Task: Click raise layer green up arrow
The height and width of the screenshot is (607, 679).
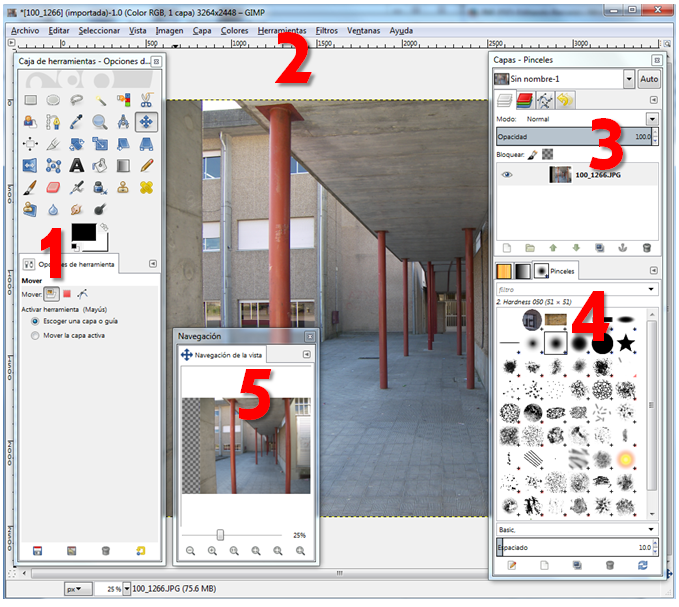Action: click(x=553, y=248)
